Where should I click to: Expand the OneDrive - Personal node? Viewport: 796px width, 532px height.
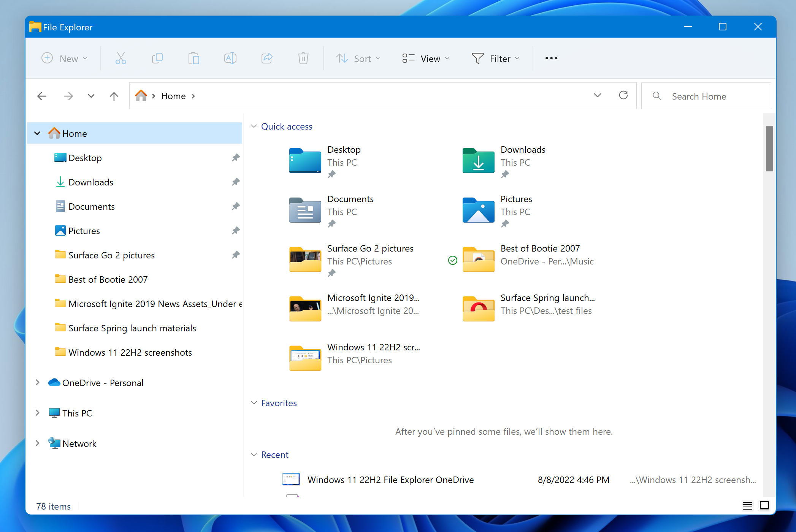pyautogui.click(x=37, y=383)
